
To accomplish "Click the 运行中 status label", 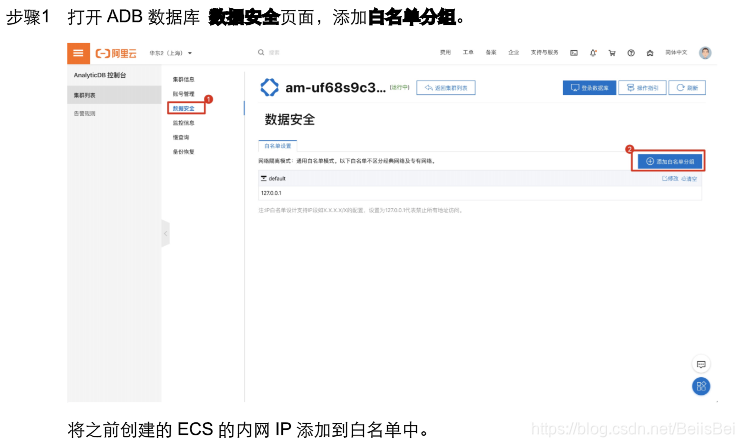I will [400, 87].
